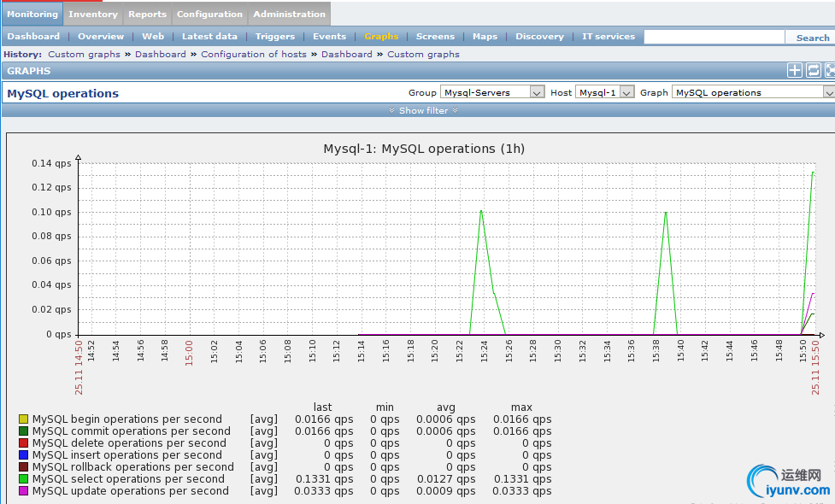
Task: Follow the Configuration of hosts history link
Action: point(253,54)
